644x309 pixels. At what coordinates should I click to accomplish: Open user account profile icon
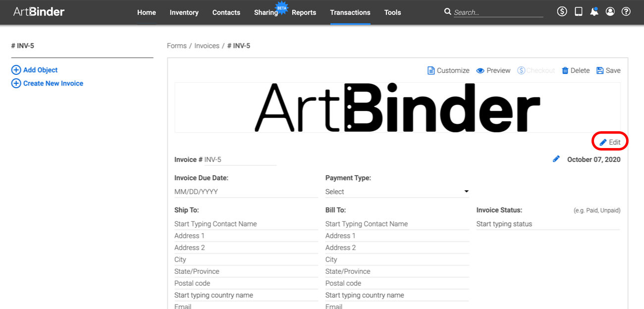tap(610, 11)
